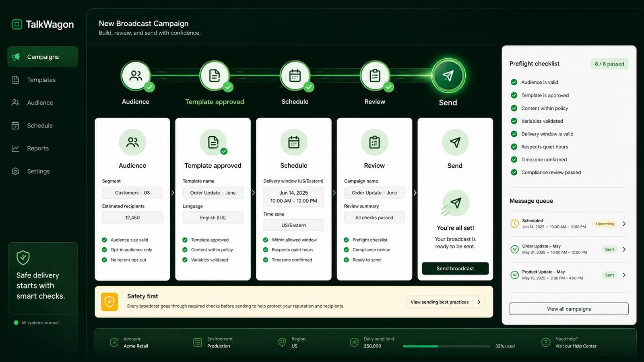
Task: Click the document icon on Template approved card
Action: tap(213, 142)
